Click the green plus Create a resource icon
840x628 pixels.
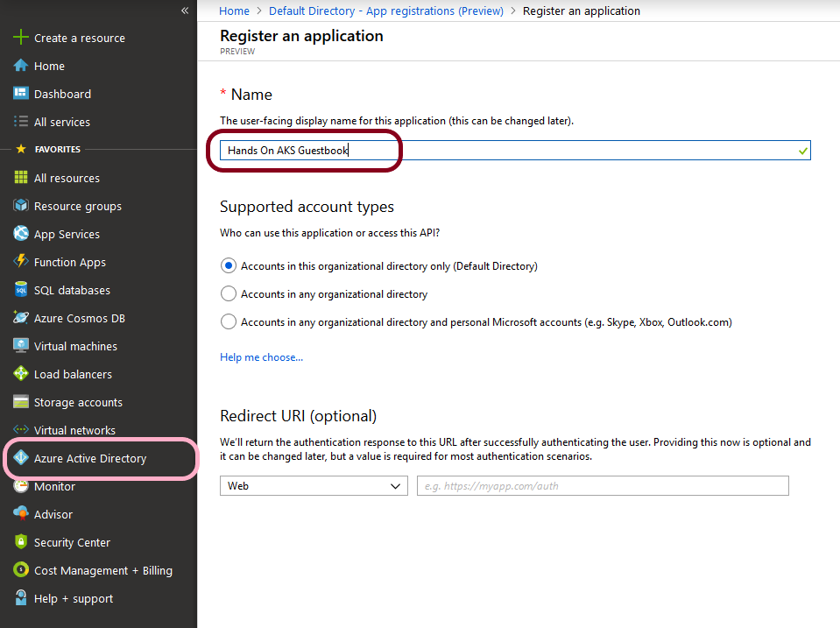[x=20, y=37]
